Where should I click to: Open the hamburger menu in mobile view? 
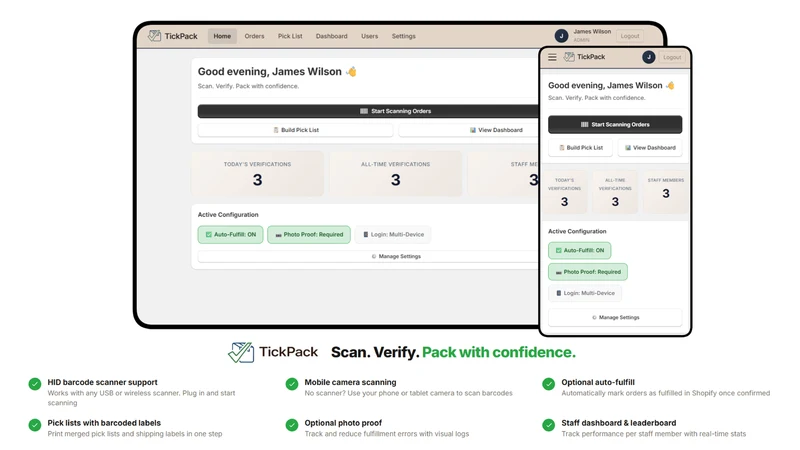coord(552,57)
